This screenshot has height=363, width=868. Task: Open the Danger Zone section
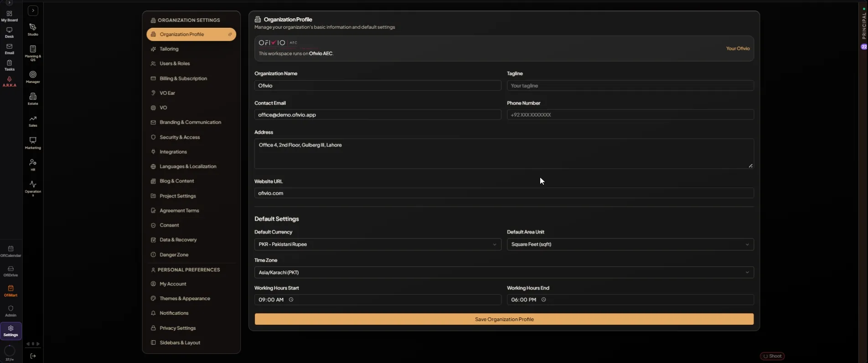tap(191, 254)
